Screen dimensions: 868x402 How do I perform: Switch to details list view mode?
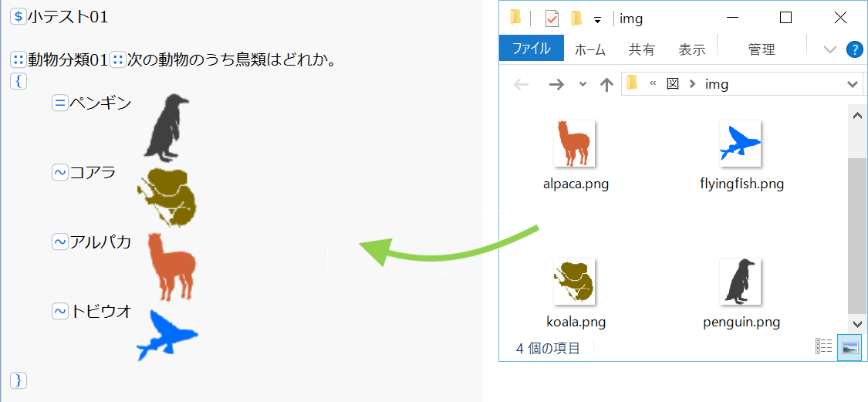(824, 348)
